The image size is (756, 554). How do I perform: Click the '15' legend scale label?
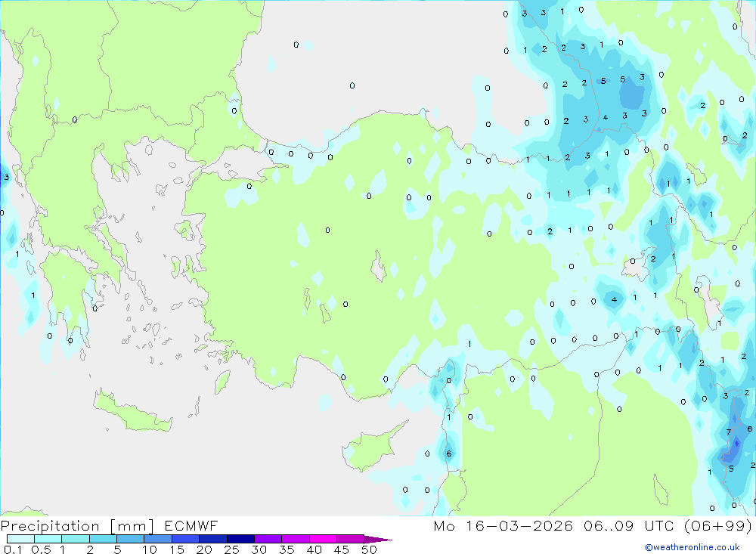pyautogui.click(x=177, y=549)
